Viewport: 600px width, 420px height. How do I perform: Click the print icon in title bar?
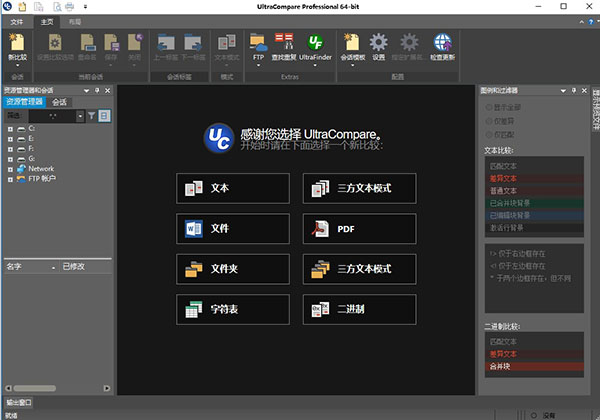click(70, 6)
